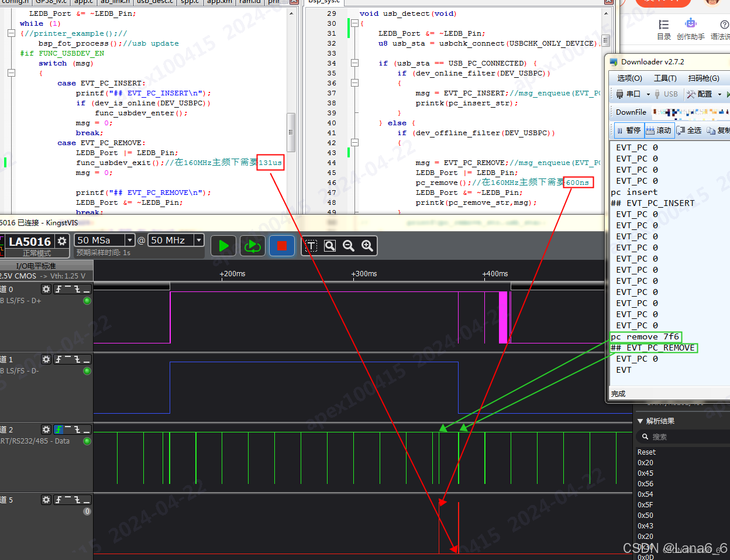Click left editor vertical scrollbar thumb
Screen dimensions: 730x560
coord(291,132)
